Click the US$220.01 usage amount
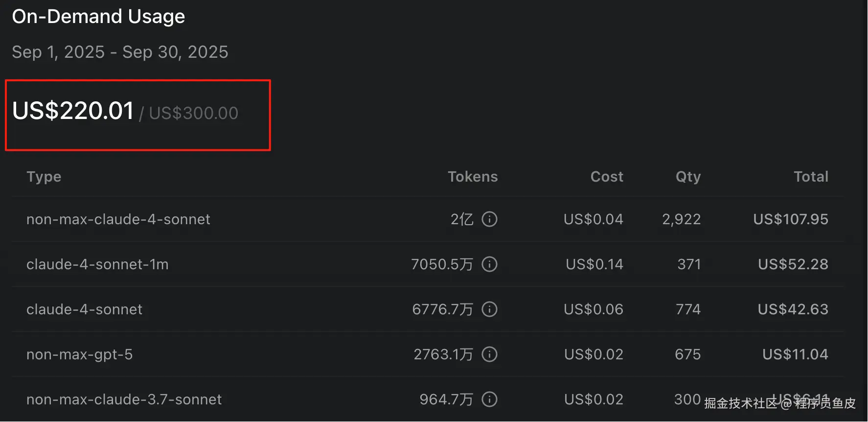868x422 pixels. tap(73, 111)
